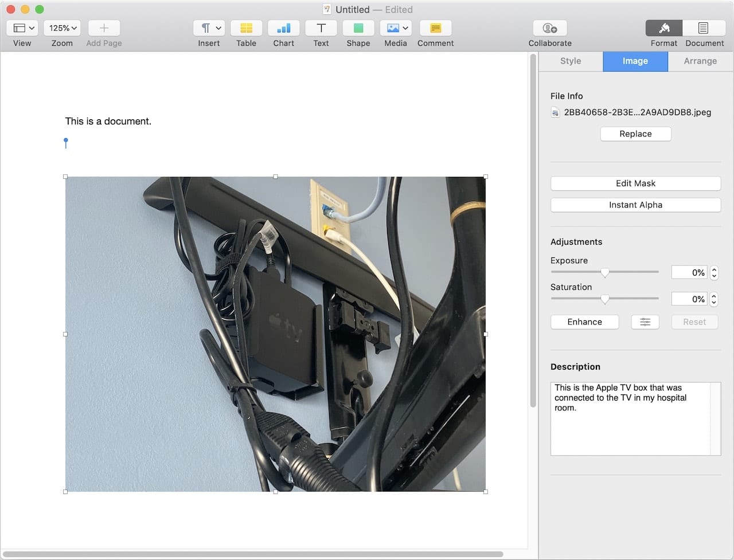Screen dimensions: 734x560
Task: Open advanced image adjustments sliders icon
Action: coord(645,322)
